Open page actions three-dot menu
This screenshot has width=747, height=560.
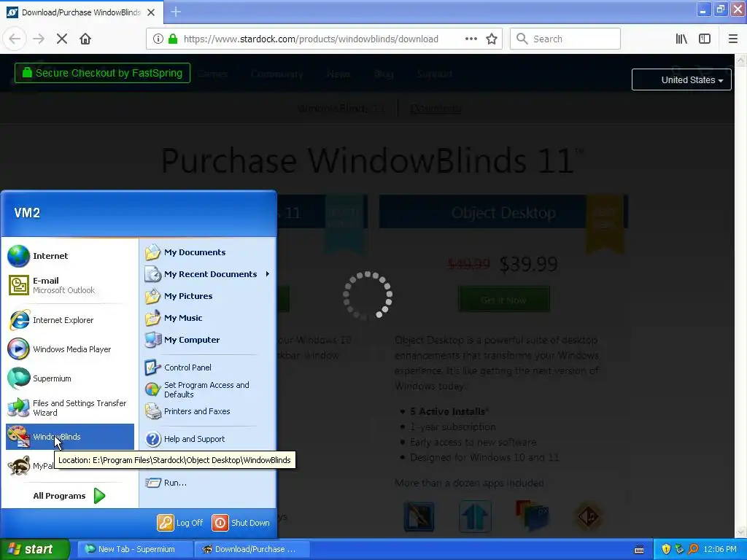tap(471, 39)
